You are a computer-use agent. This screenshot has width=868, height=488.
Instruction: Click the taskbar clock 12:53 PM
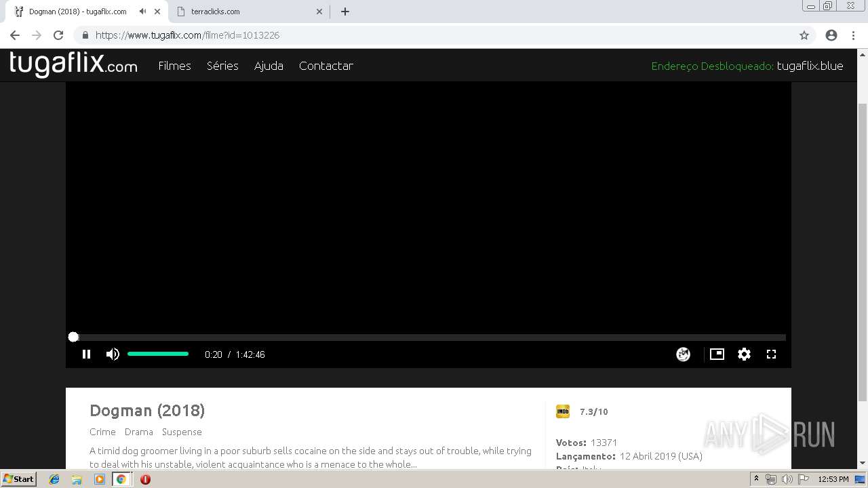[833, 479]
